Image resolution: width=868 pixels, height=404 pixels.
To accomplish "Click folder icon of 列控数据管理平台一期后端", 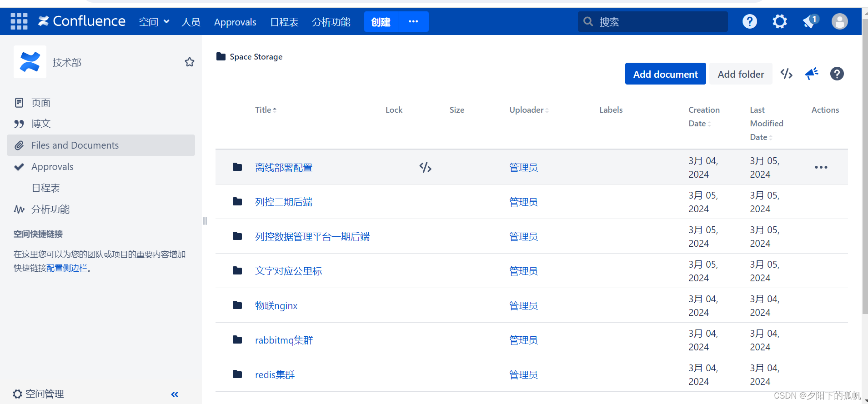I will [x=237, y=236].
